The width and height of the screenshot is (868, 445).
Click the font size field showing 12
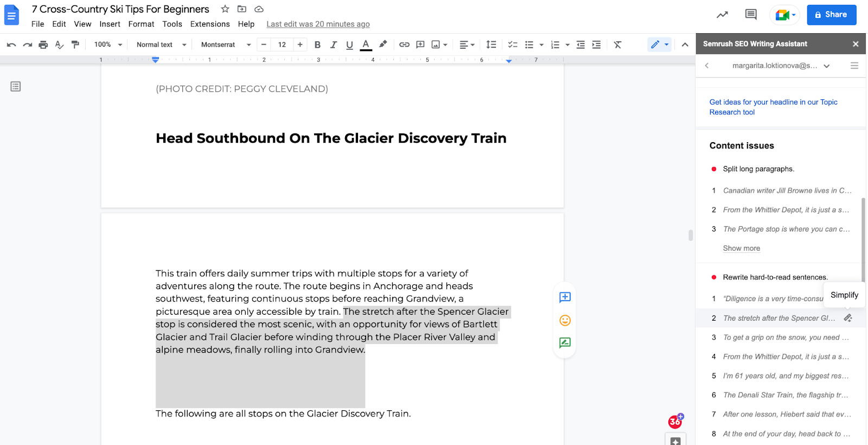(x=282, y=44)
